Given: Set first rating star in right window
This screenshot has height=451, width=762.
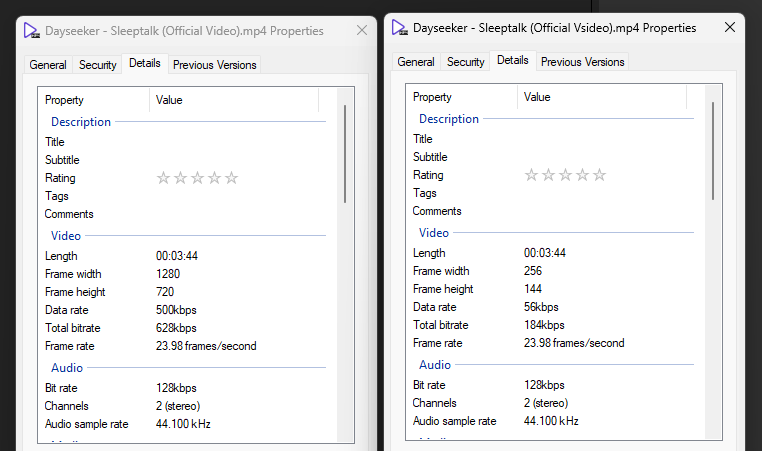Looking at the screenshot, I should [531, 175].
